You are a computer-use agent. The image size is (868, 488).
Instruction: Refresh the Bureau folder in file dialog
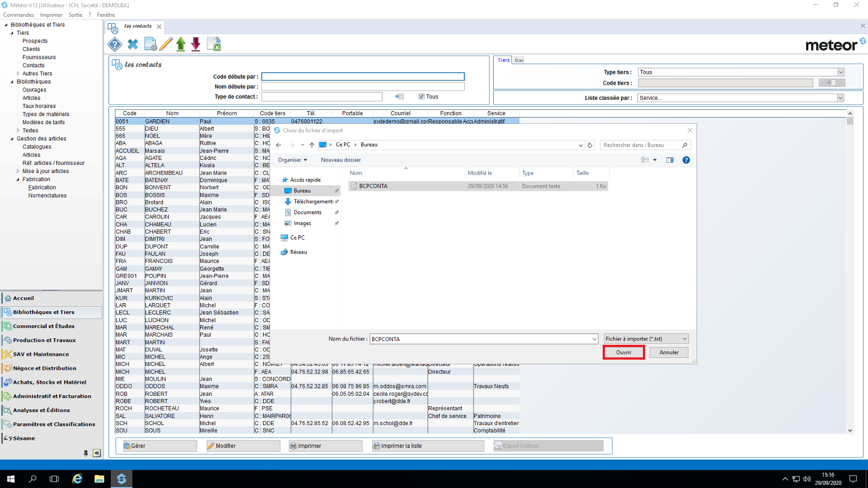click(590, 145)
